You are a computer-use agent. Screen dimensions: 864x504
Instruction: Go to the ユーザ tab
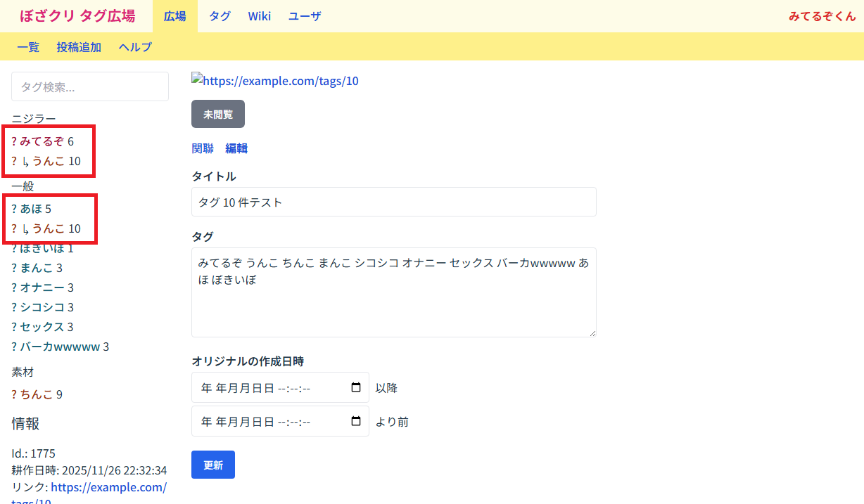[x=305, y=16]
